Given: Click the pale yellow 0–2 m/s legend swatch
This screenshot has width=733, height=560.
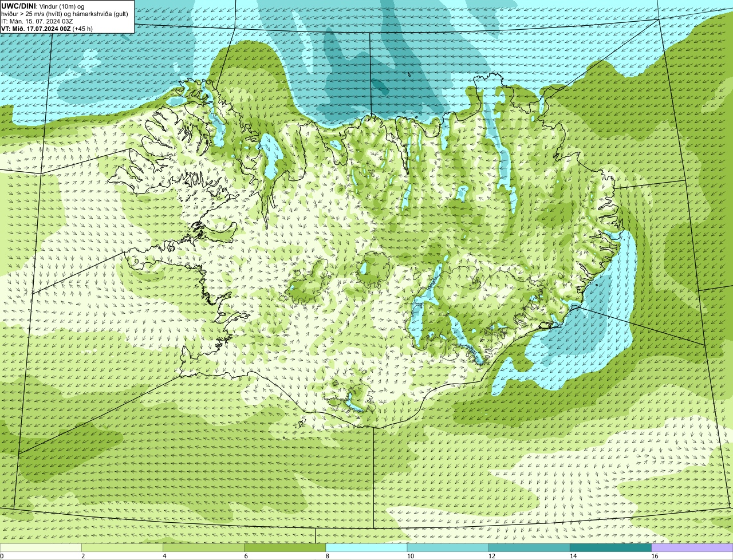Looking at the screenshot, I should click(x=41, y=547).
